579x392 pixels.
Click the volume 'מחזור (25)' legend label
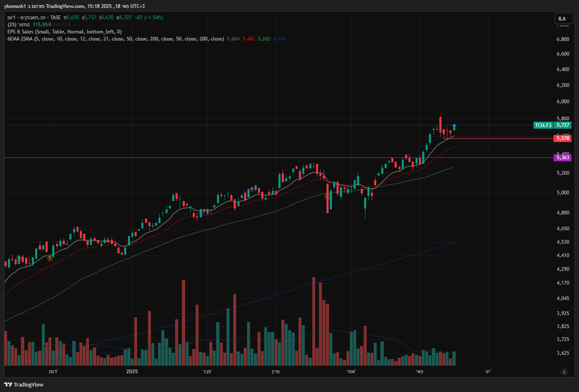coord(18,25)
